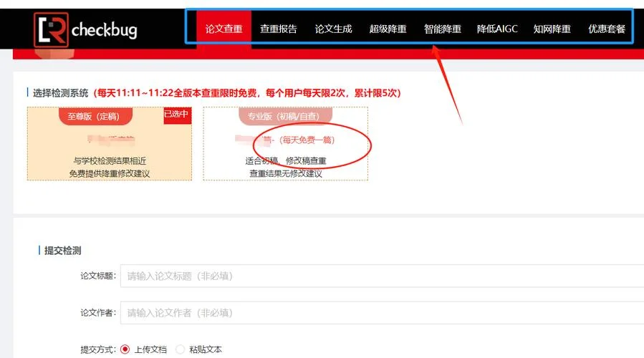Click 查重结果无修改建议 text
Viewport: 644px width, 358px height.
point(285,174)
